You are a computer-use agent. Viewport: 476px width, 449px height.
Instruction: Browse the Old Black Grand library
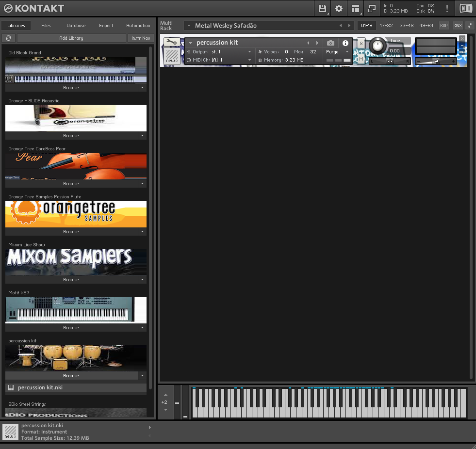pyautogui.click(x=71, y=88)
